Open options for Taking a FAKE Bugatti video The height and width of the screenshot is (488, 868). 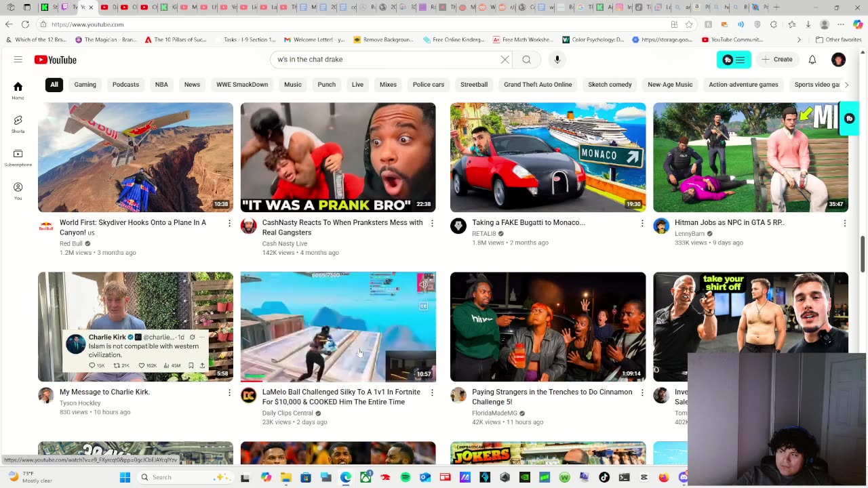pos(642,223)
